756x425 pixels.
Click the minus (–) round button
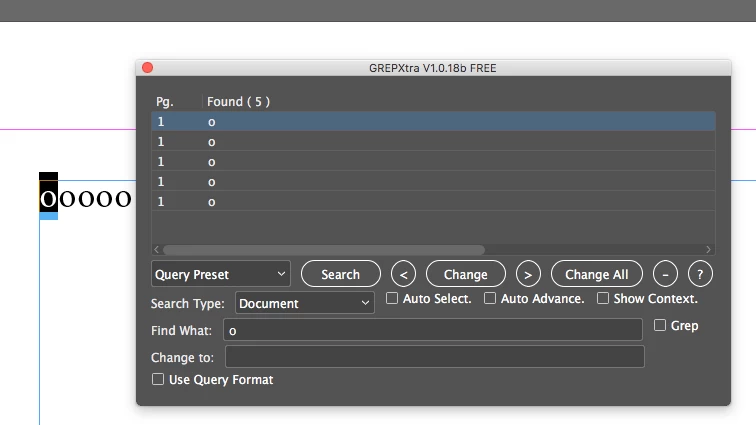tap(665, 274)
